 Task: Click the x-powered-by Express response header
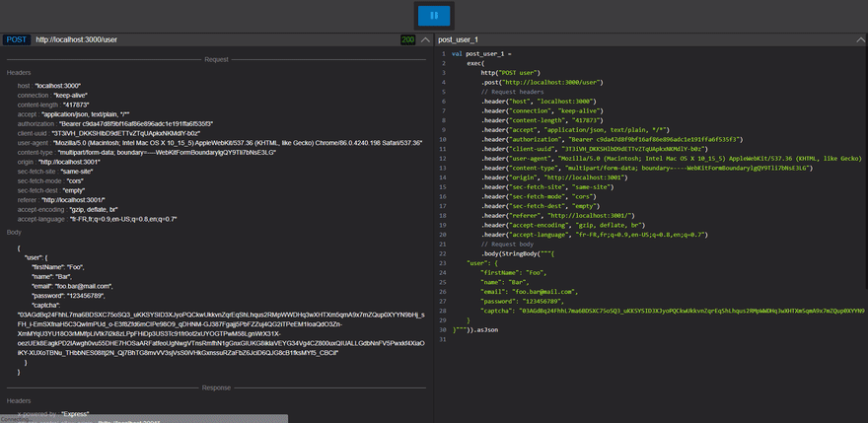tap(53, 413)
